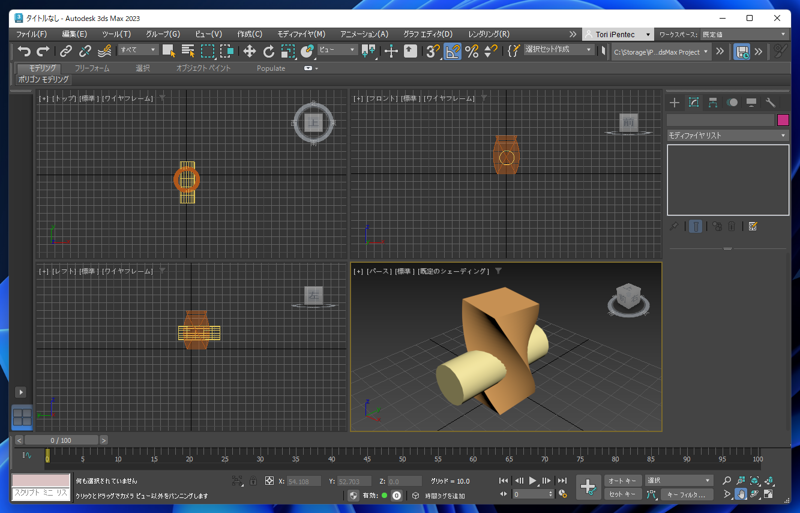
Task: Open the レンダリング(R) menu
Action: click(x=488, y=34)
